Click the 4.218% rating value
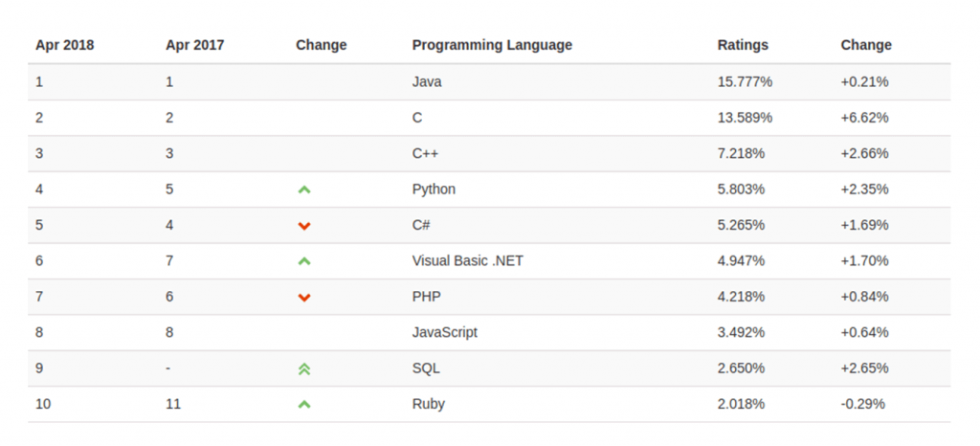980x446 pixels. [741, 297]
